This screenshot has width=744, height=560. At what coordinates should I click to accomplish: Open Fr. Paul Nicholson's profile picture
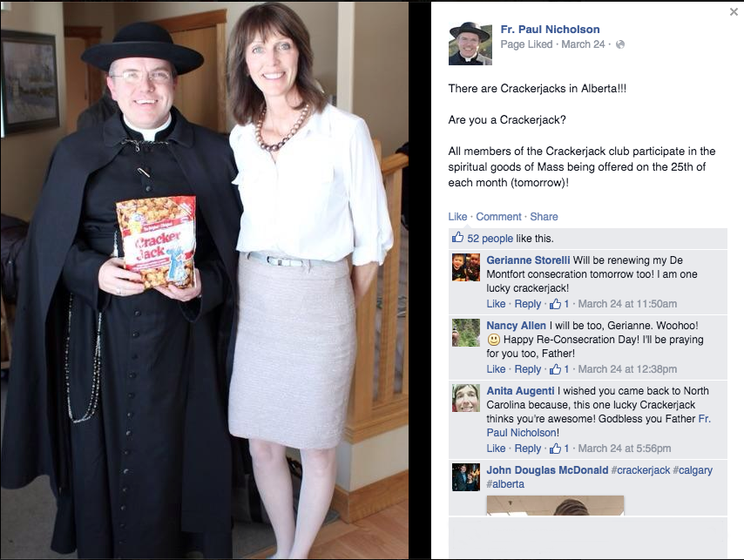pos(470,44)
